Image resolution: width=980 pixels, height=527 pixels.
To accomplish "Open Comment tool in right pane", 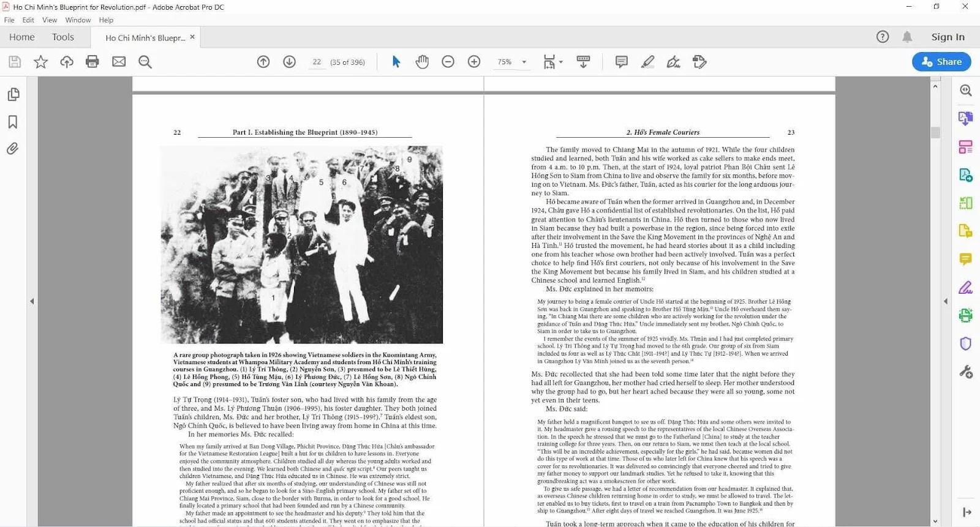I will click(x=966, y=259).
